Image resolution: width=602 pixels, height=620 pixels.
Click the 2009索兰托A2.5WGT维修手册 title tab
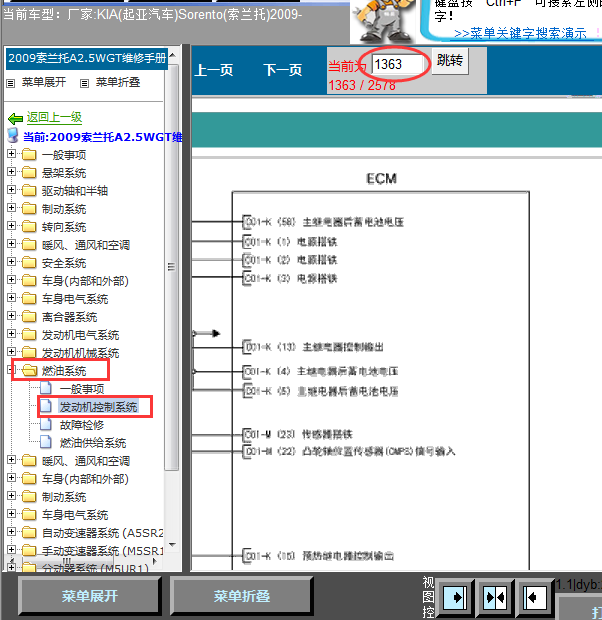pos(87,59)
